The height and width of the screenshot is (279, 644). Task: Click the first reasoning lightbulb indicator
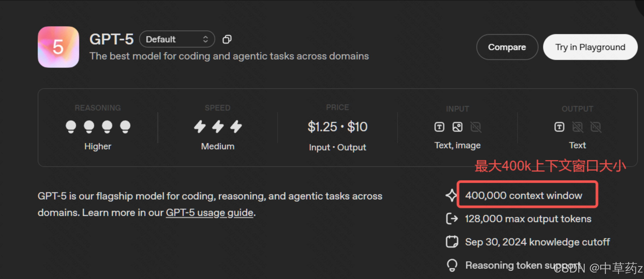point(71,127)
